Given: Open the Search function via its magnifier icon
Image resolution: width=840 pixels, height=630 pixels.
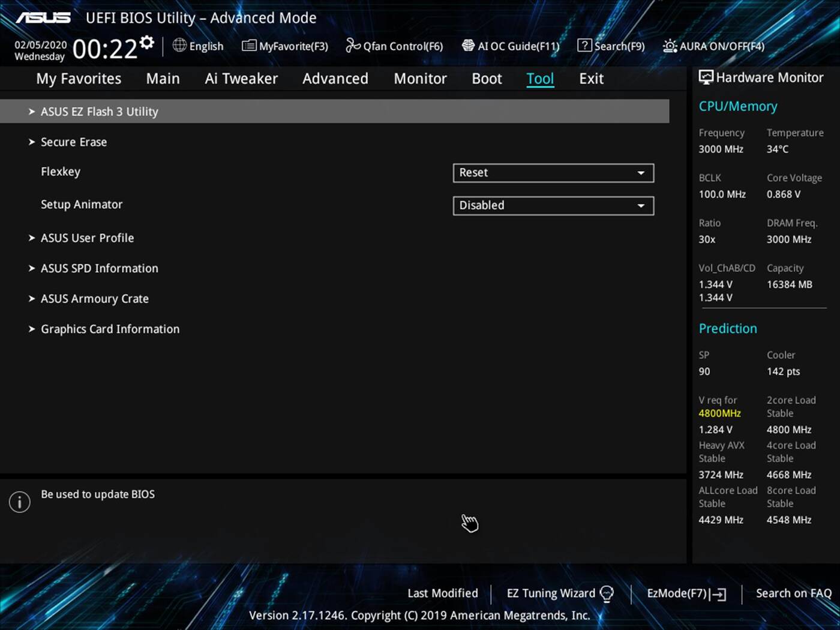Looking at the screenshot, I should tap(583, 45).
